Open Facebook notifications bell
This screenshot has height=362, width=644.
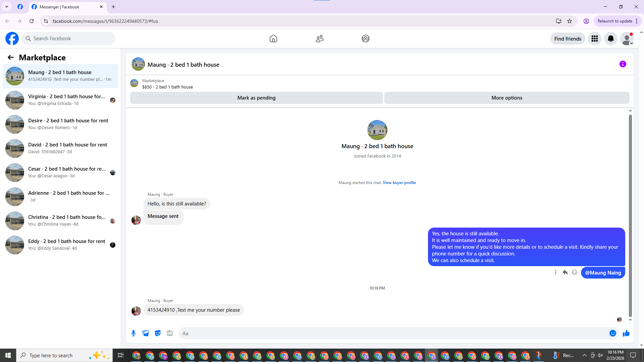coord(610,39)
